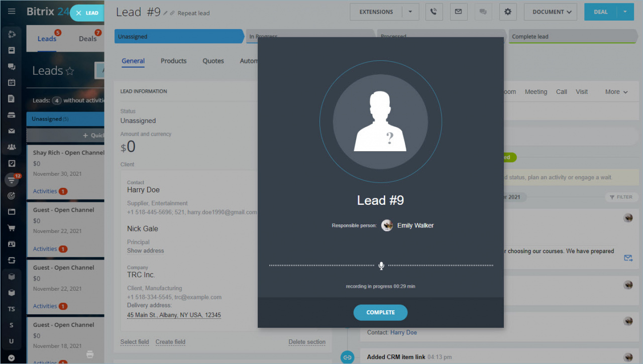
Task: Open the Deals tab in CRM header
Action: [x=87, y=39]
